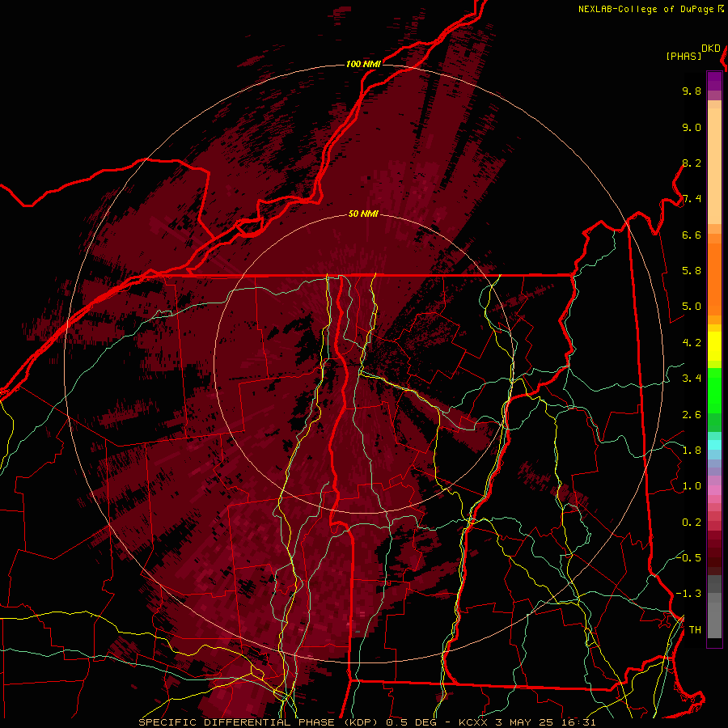Click the 3.4 value on the color scale
728x728 pixels.
[x=692, y=379]
